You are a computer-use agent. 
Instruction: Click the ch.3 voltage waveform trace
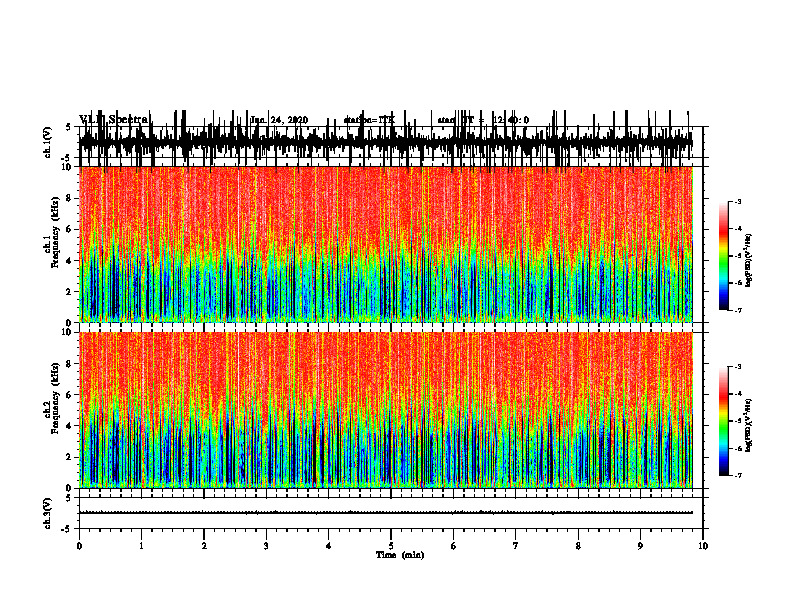pos(386,513)
